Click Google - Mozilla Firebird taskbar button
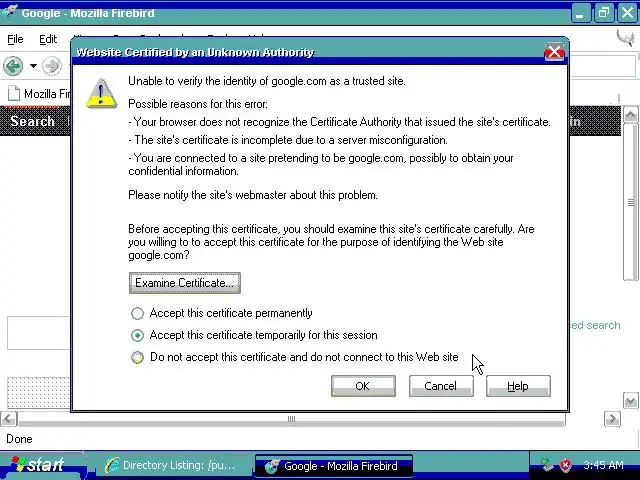The width and height of the screenshot is (640, 480). click(x=334, y=466)
